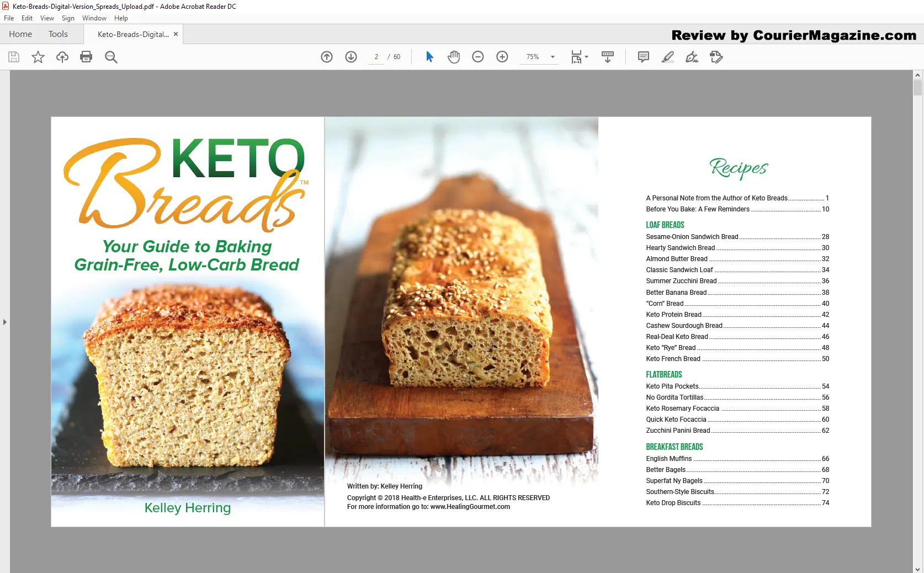Click 'Hearty Sandwich Bread' contents entry

pos(737,248)
